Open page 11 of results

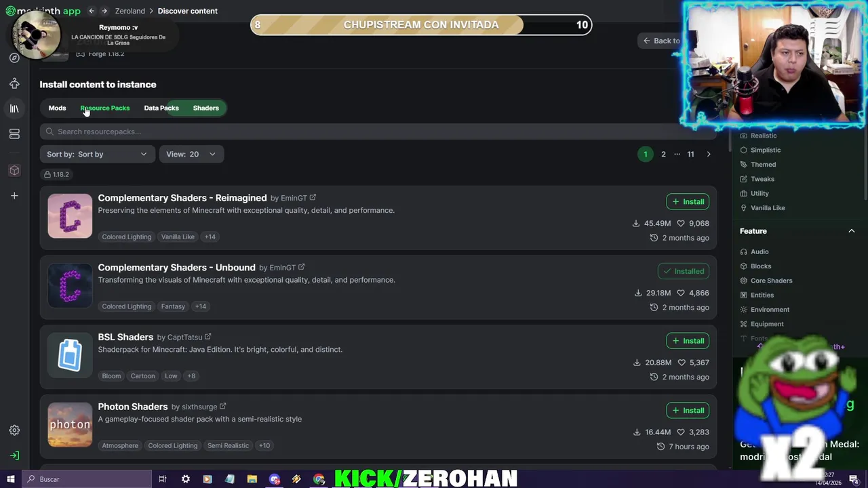click(690, 155)
